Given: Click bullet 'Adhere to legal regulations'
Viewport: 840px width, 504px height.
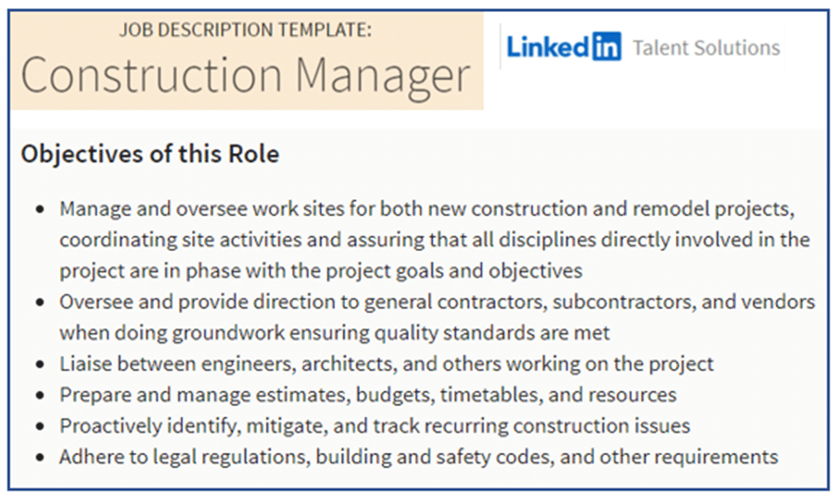Looking at the screenshot, I should 418,457.
